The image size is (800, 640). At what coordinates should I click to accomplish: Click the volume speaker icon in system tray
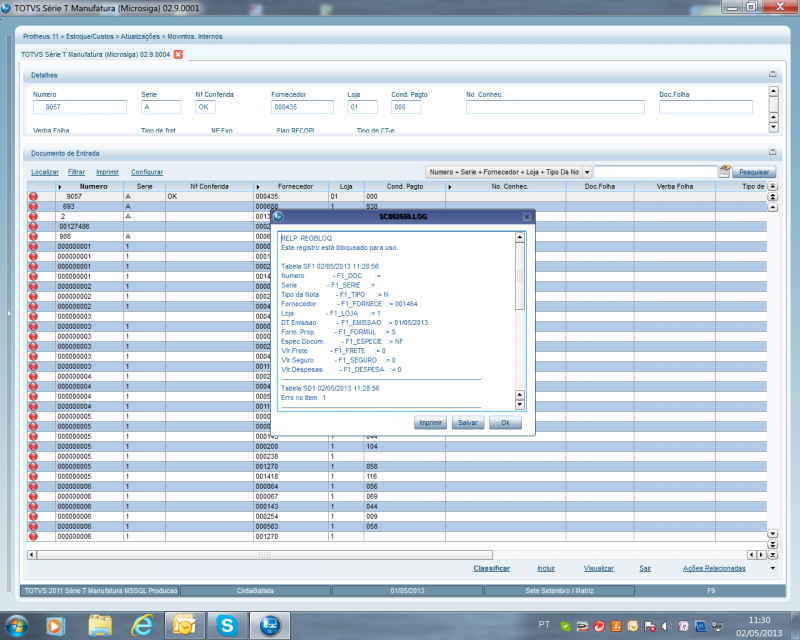coord(666,626)
